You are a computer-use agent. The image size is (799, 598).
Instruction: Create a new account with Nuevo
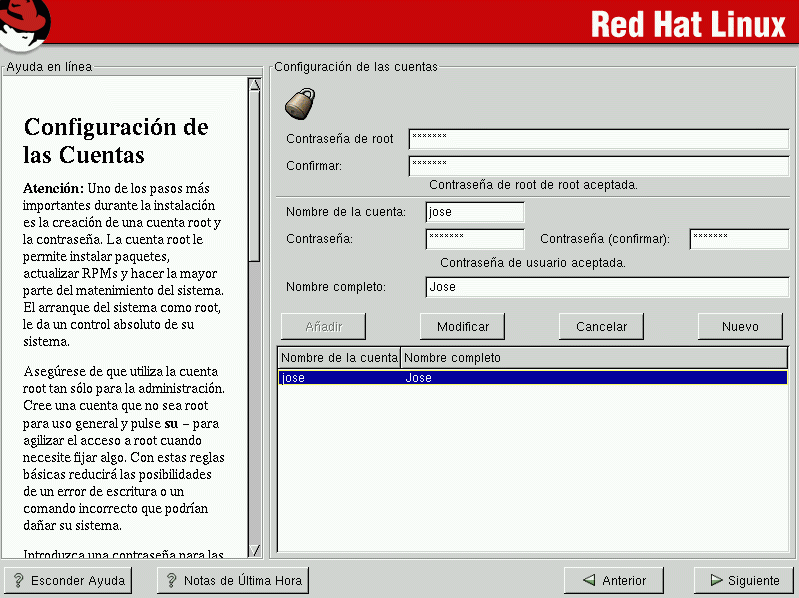(x=740, y=326)
